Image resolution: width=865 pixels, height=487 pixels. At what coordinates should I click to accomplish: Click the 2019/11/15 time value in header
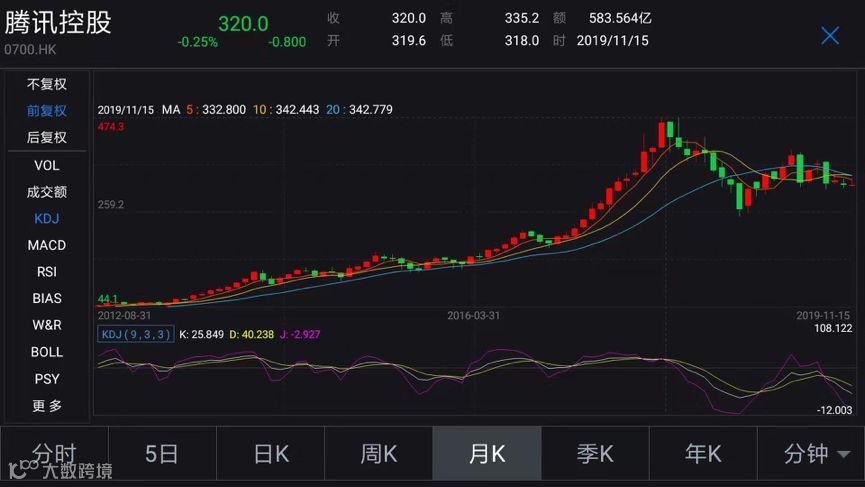[612, 41]
